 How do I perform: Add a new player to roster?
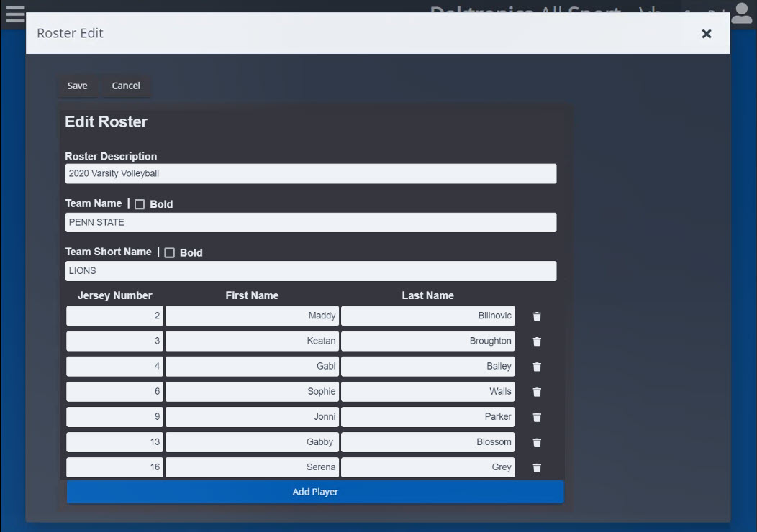click(315, 492)
